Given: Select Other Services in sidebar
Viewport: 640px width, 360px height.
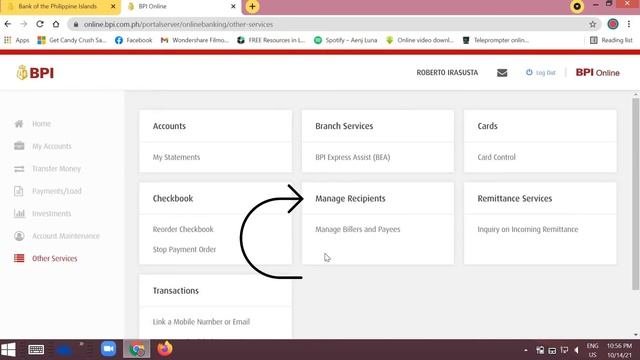Looking at the screenshot, I should click(x=54, y=258).
